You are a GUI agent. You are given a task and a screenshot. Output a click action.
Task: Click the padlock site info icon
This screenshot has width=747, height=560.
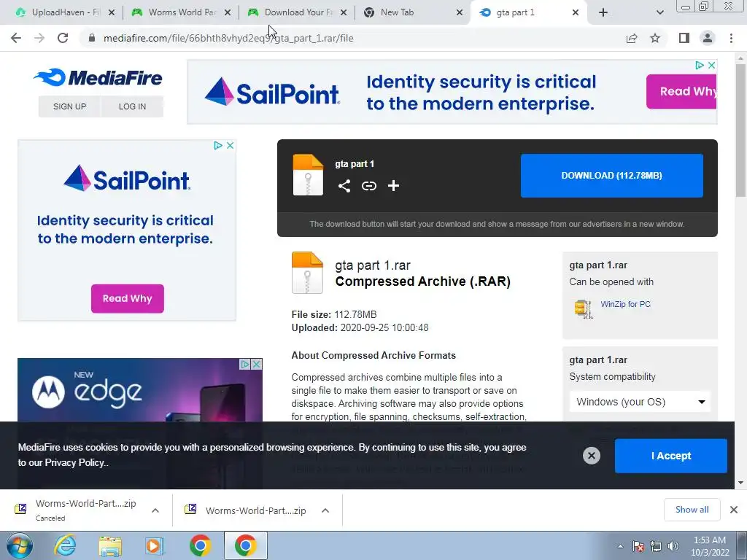(92, 38)
